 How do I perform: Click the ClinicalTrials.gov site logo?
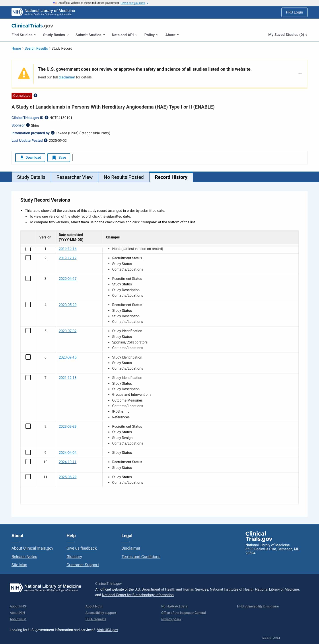pos(32,26)
